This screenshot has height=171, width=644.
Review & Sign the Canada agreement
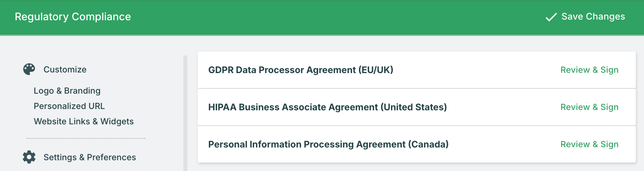tap(589, 144)
